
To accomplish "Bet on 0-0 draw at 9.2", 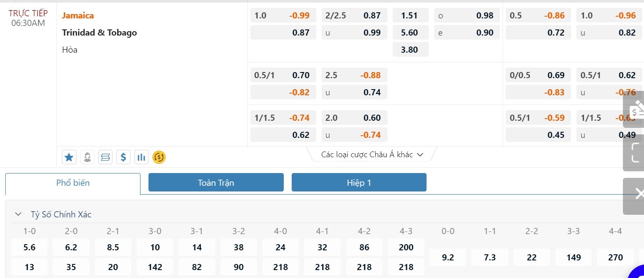I will (448, 257).
